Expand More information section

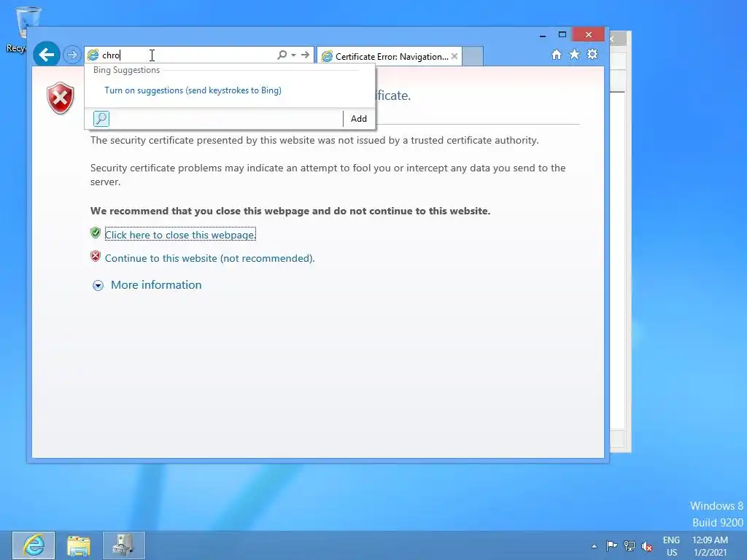[x=98, y=285]
